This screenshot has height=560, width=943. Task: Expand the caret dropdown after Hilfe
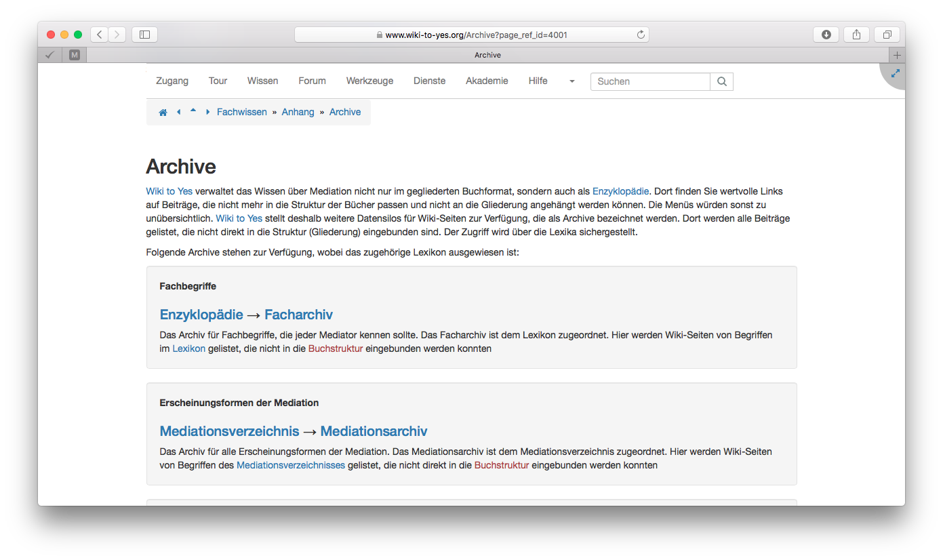click(571, 81)
